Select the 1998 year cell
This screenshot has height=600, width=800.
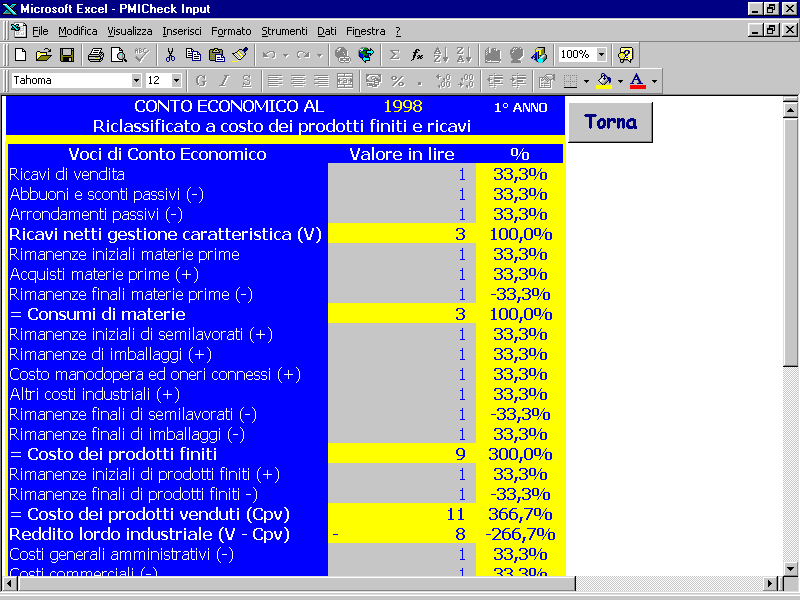tap(403, 106)
